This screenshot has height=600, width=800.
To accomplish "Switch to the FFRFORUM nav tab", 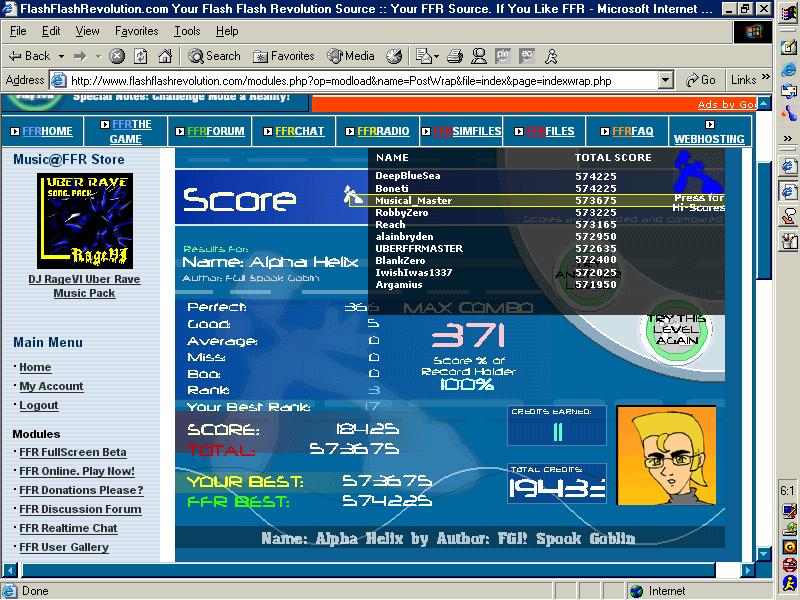I will 210,132.
